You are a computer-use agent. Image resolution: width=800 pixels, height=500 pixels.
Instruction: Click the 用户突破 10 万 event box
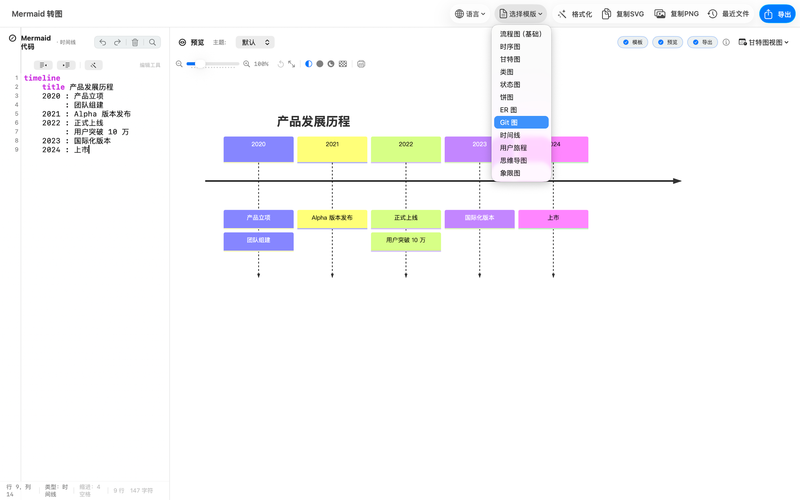(x=406, y=241)
